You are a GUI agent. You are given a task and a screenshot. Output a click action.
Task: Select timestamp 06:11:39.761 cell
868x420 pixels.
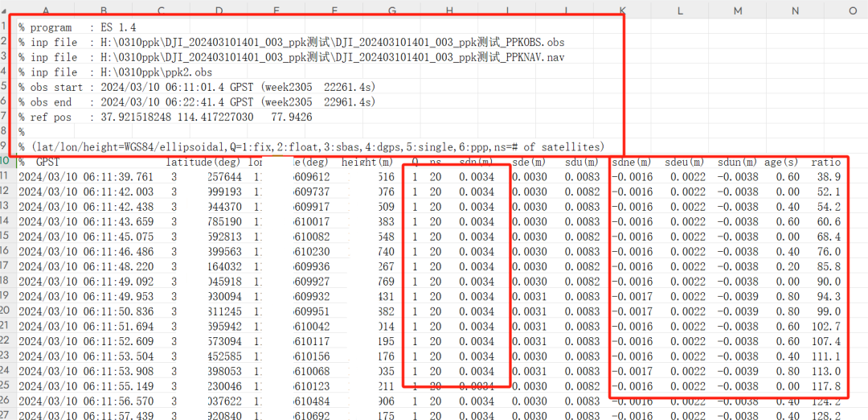(86, 177)
